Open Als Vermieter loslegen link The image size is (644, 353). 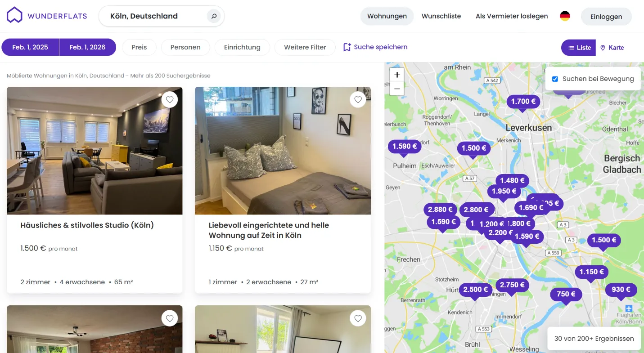coord(512,16)
